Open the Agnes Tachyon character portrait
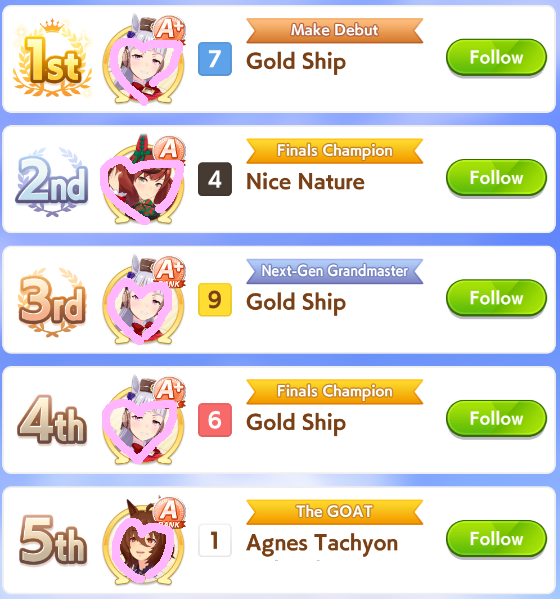 click(144, 541)
